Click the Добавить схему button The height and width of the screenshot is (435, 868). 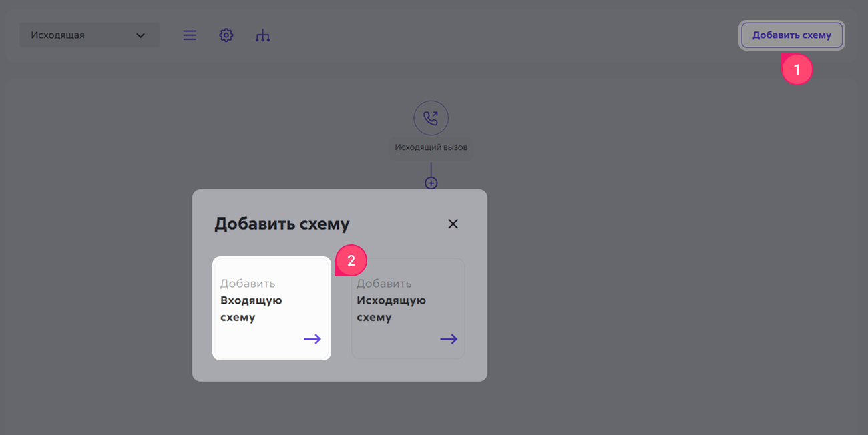pyautogui.click(x=792, y=35)
